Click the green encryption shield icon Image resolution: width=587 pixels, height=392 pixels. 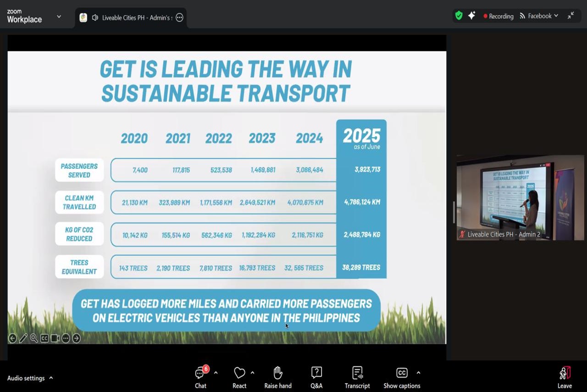tap(459, 16)
